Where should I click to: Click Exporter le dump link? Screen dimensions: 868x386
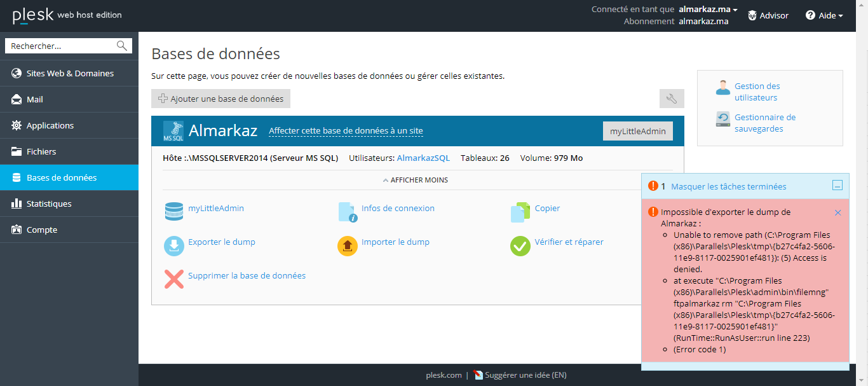click(222, 242)
